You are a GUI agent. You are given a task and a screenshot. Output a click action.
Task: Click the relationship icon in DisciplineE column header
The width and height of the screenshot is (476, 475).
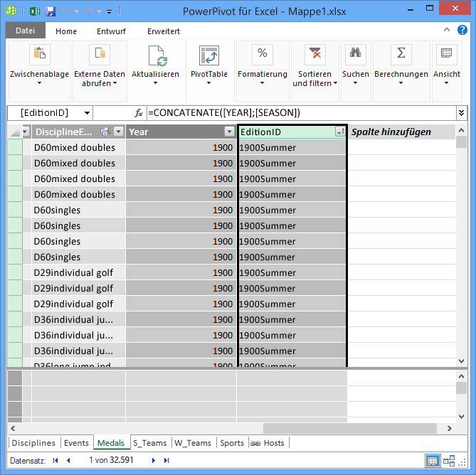105,132
